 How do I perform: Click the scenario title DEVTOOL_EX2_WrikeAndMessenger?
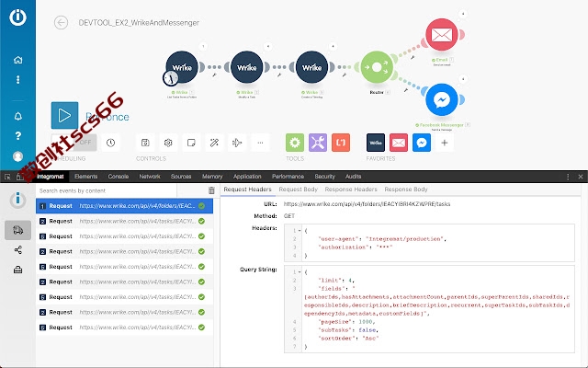coord(139,22)
